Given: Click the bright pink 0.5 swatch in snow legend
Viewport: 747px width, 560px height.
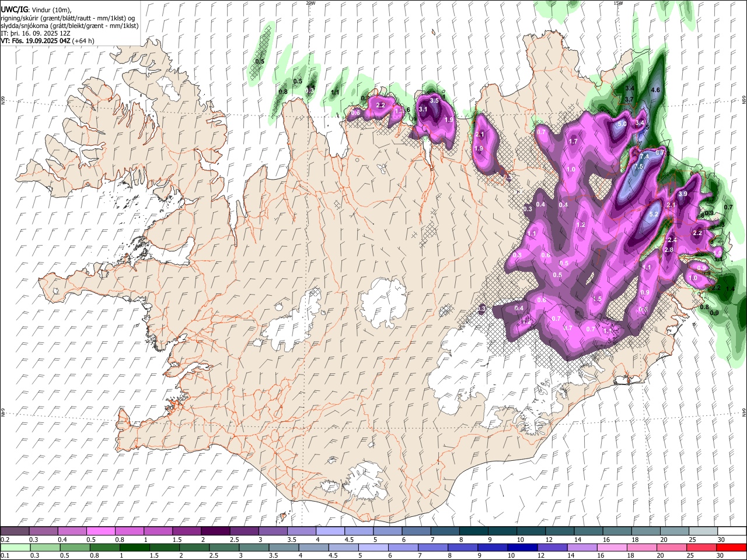Looking at the screenshot, I should (x=100, y=531).
